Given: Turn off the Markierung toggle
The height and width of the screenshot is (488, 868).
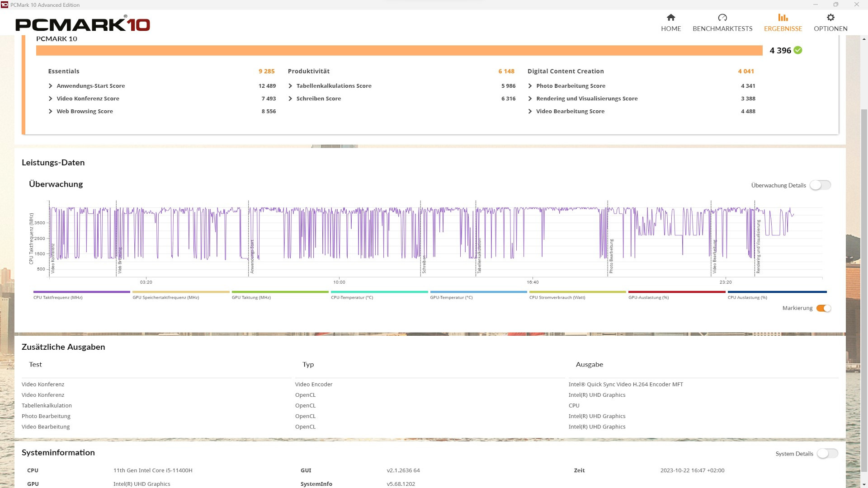Looking at the screenshot, I should click(824, 308).
